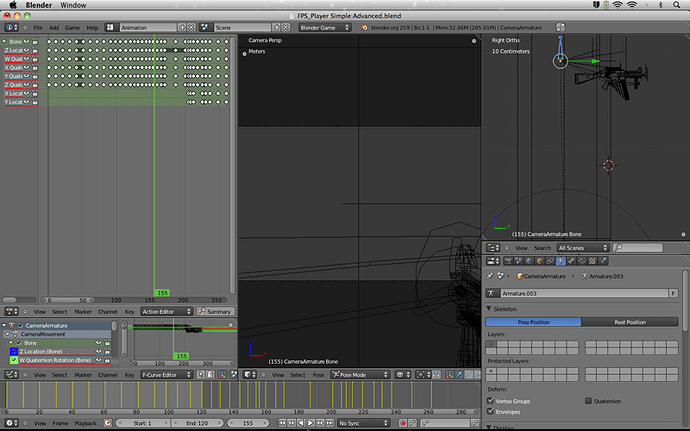The height and width of the screenshot is (431, 690).
Task: Open the Timeline editor type selector
Action: click(x=11, y=423)
